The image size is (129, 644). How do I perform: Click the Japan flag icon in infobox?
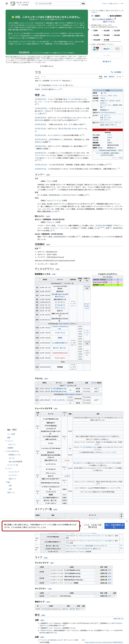(x=102, y=93)
